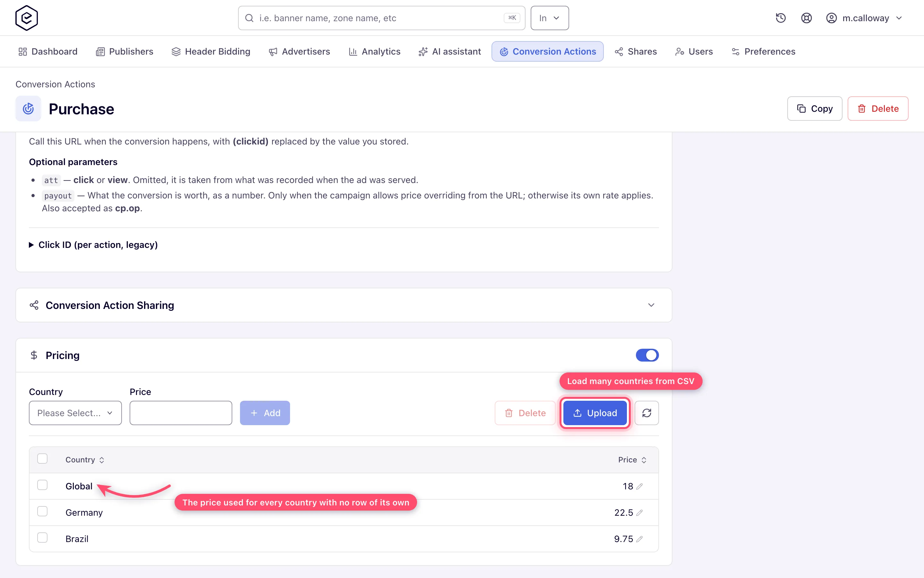Open the Country 'Please Select...' dropdown
The image size is (924, 578).
click(x=75, y=413)
